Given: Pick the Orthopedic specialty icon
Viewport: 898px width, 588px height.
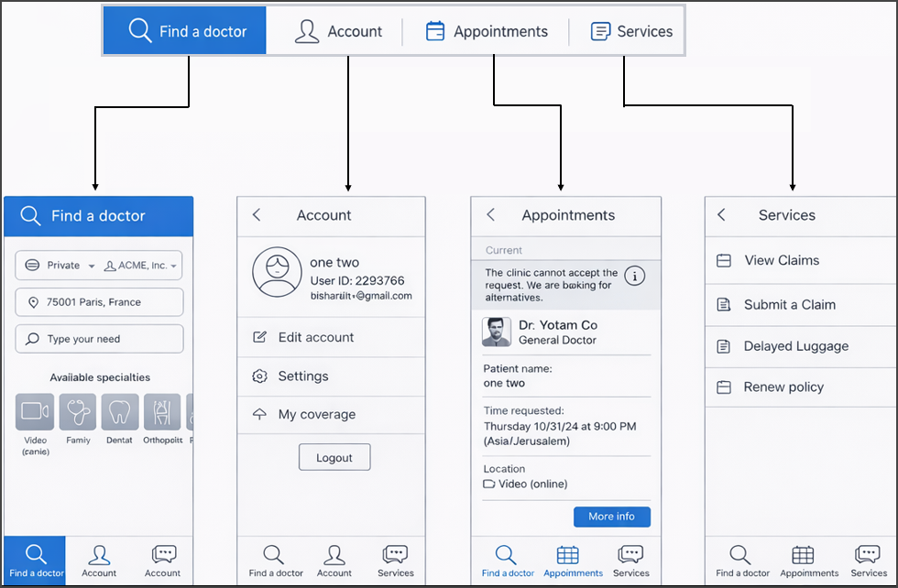Looking at the screenshot, I should [162, 412].
